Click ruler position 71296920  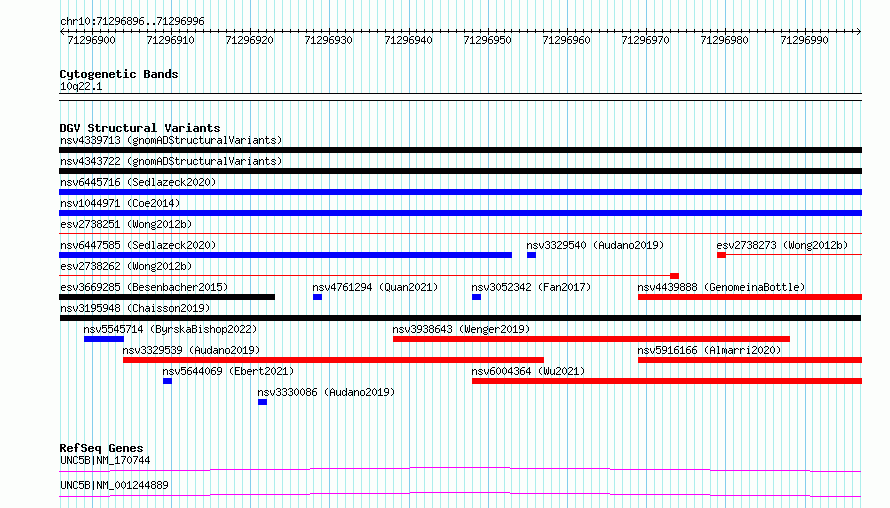[x=249, y=40]
